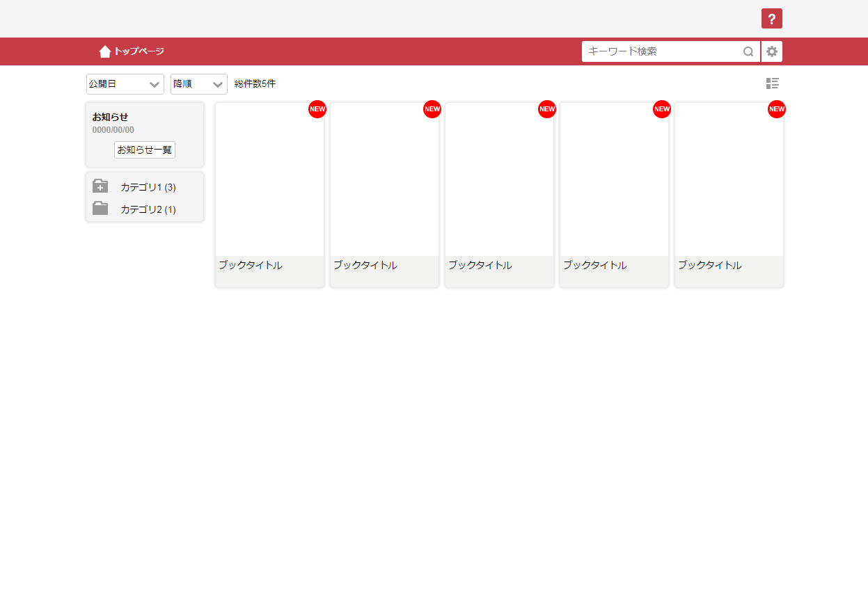Open the 公開日 sort dropdown

(x=125, y=84)
